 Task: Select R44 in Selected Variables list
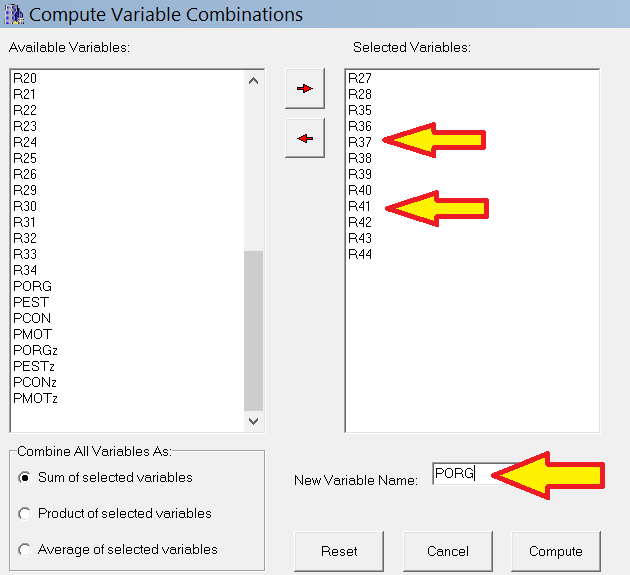(x=360, y=254)
